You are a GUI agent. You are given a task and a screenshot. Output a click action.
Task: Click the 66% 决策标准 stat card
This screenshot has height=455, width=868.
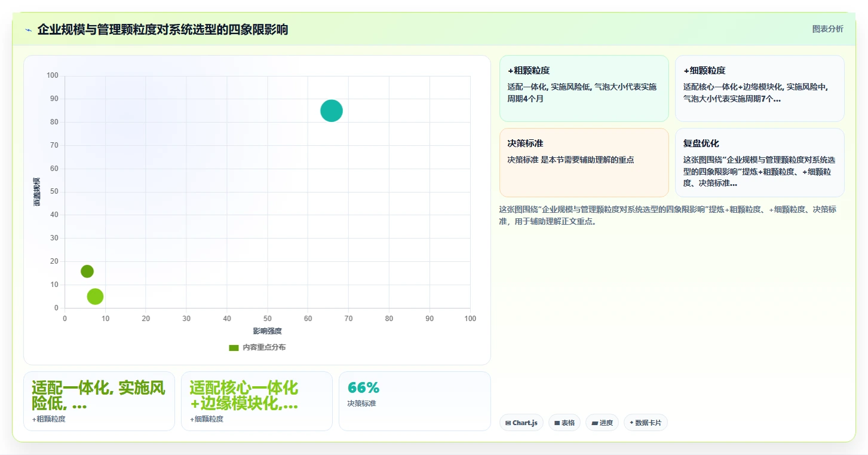click(415, 401)
